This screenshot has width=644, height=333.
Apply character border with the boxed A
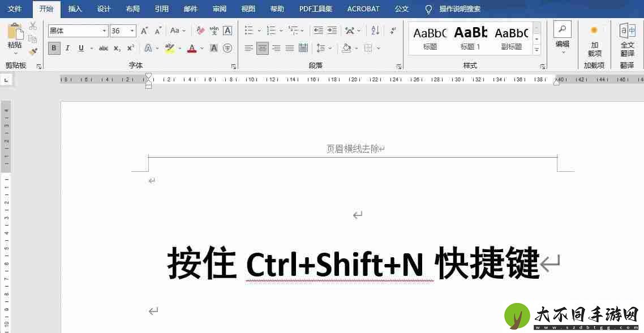tap(227, 31)
